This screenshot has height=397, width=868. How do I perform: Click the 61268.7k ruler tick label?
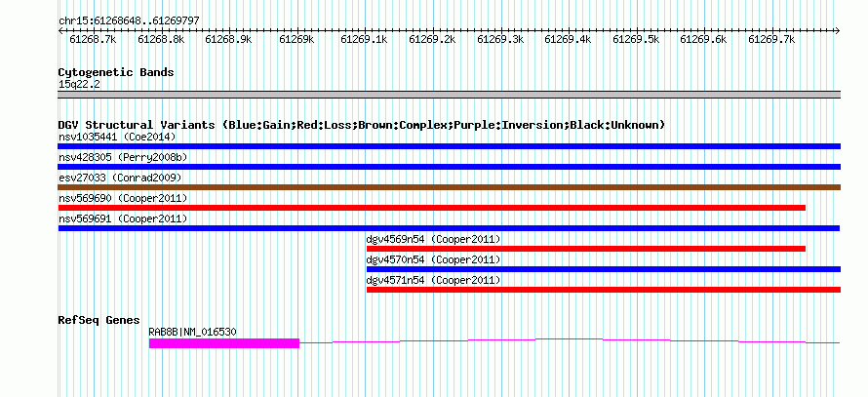pyautogui.click(x=93, y=39)
